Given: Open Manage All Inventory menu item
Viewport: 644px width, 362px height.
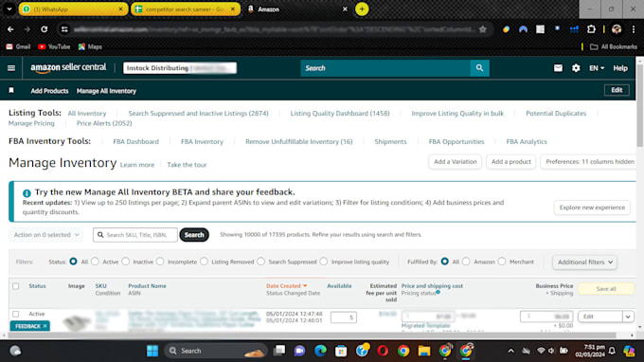Looking at the screenshot, I should 106,91.
